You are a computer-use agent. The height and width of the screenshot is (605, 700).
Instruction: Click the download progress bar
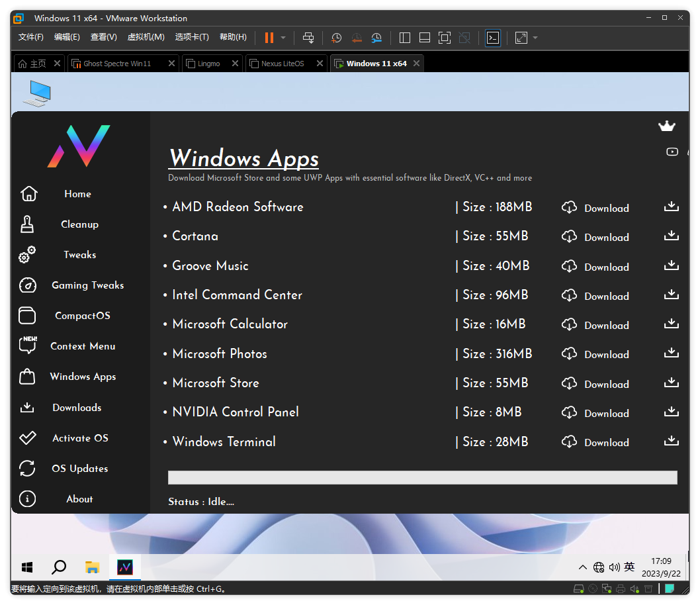pyautogui.click(x=422, y=477)
